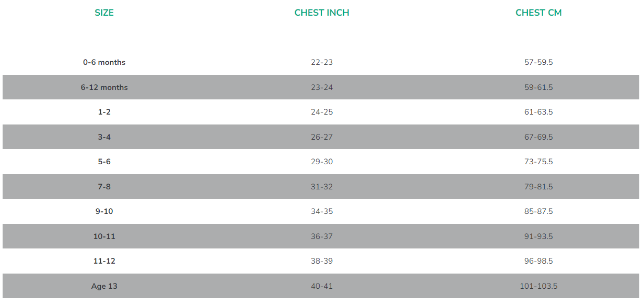
Task: Click the 9-10 size label
Action: click(x=104, y=211)
